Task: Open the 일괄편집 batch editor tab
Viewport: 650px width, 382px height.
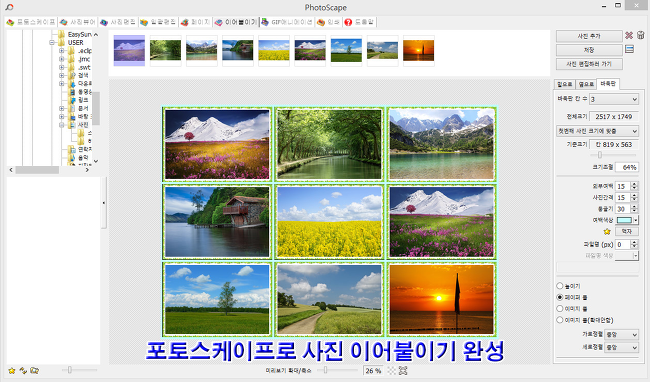Action: click(158, 22)
